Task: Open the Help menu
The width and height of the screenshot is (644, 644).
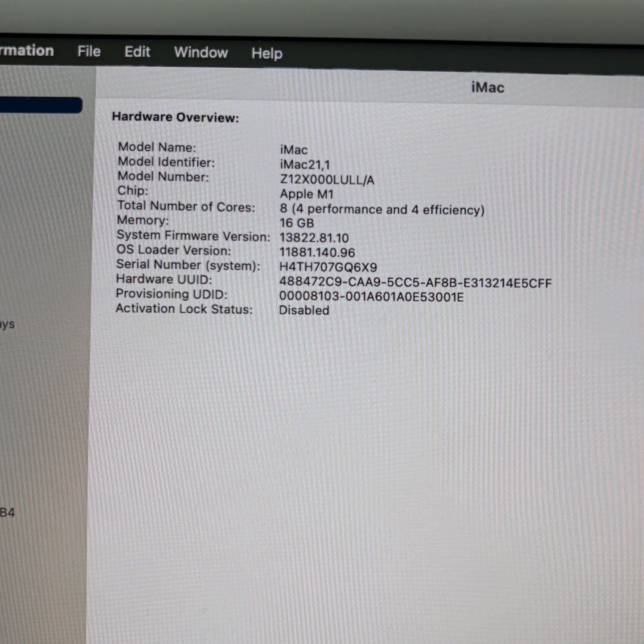Action: tap(267, 53)
